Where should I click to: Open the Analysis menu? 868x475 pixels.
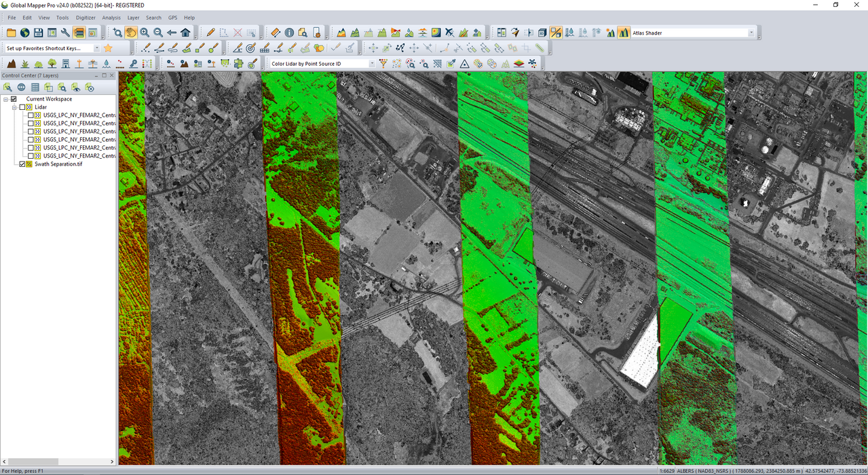111,18
